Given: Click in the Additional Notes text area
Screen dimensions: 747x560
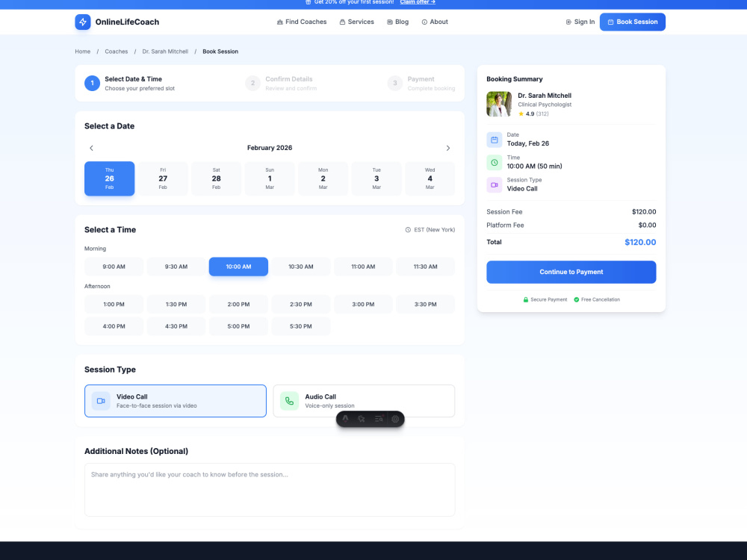Looking at the screenshot, I should pos(270,490).
